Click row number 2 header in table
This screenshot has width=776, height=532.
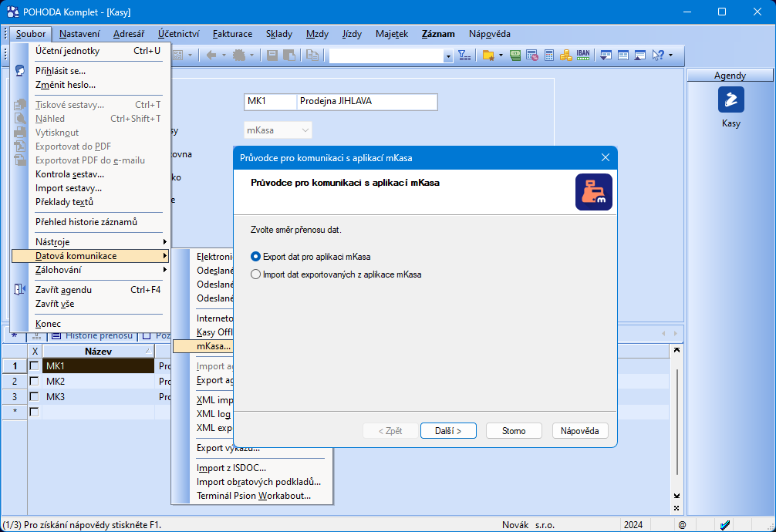click(x=15, y=381)
